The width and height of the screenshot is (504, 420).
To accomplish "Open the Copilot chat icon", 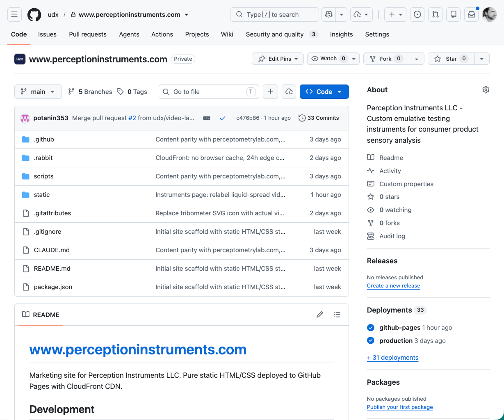I will (x=328, y=15).
